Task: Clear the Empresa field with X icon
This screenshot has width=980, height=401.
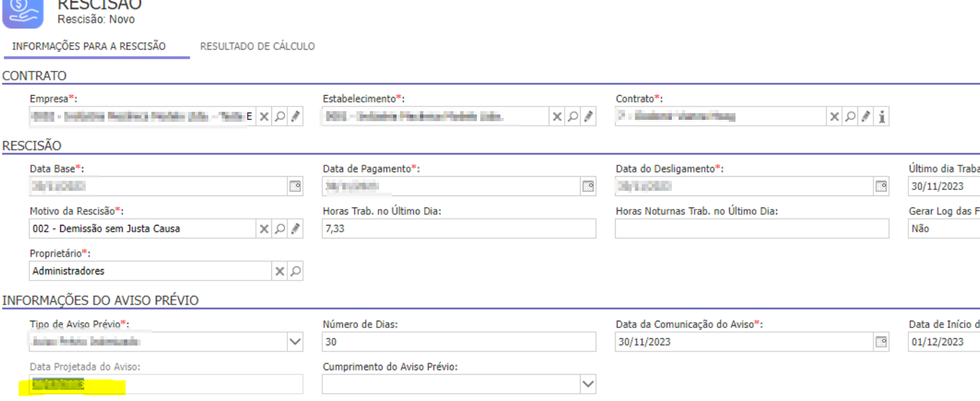Action: pos(265,117)
